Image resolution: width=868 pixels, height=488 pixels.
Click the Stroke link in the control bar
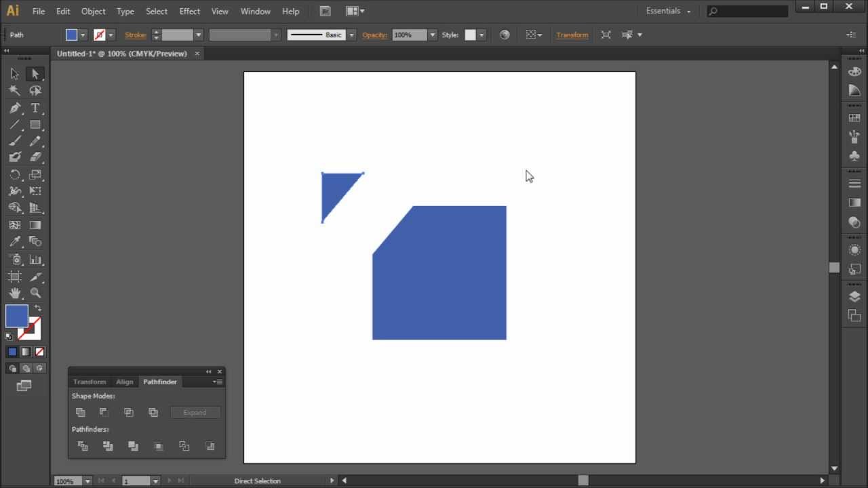pos(135,35)
